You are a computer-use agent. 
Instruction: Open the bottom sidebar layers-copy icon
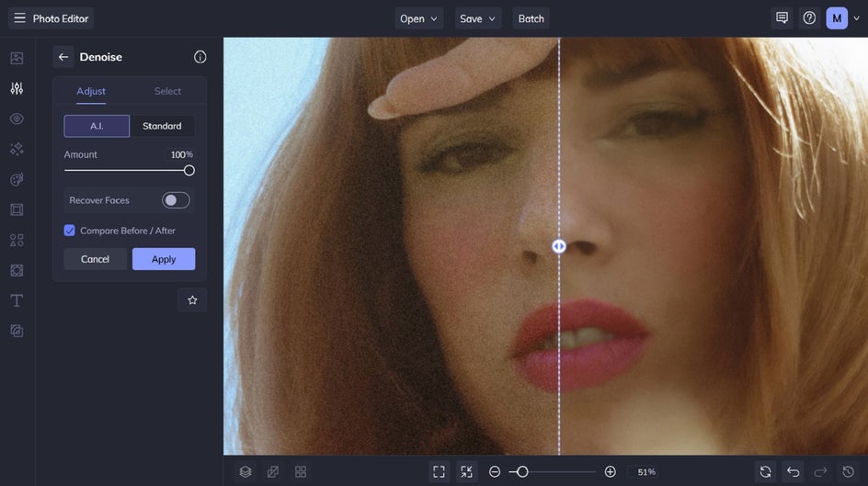[17, 331]
